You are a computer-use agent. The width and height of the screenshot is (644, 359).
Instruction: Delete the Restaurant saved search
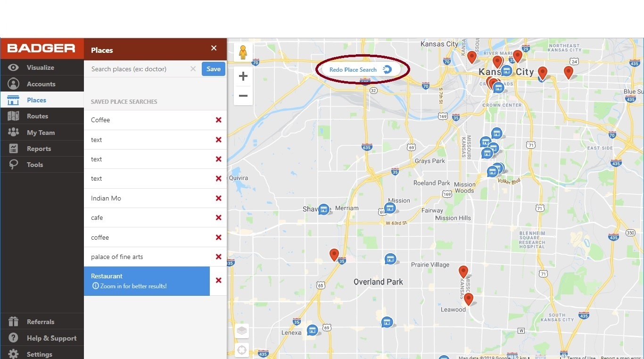218,280
